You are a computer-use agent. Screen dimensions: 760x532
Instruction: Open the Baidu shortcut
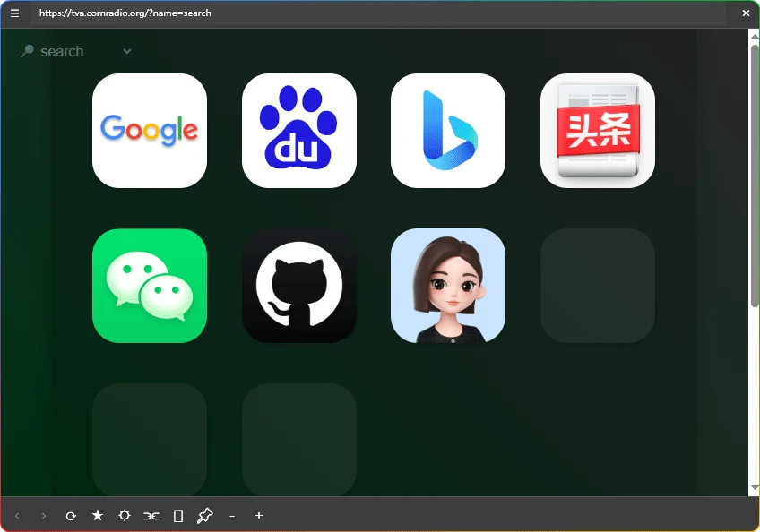[x=298, y=130]
